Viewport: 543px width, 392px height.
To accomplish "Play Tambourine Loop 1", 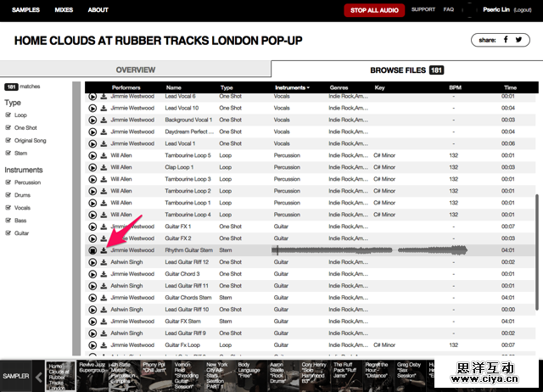I will [x=92, y=203].
